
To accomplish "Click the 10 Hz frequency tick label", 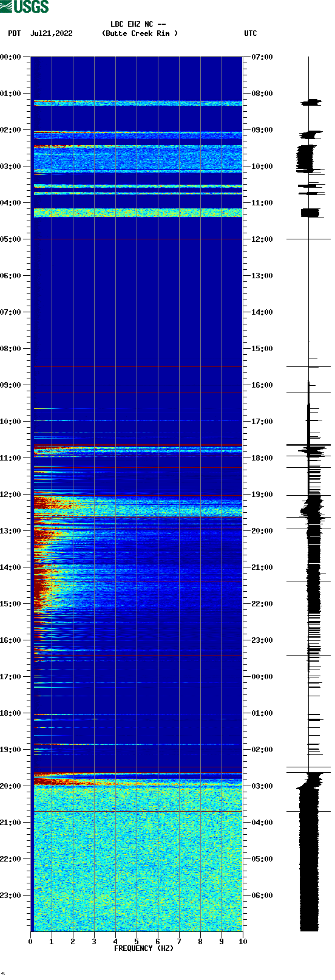I will 243,942.
